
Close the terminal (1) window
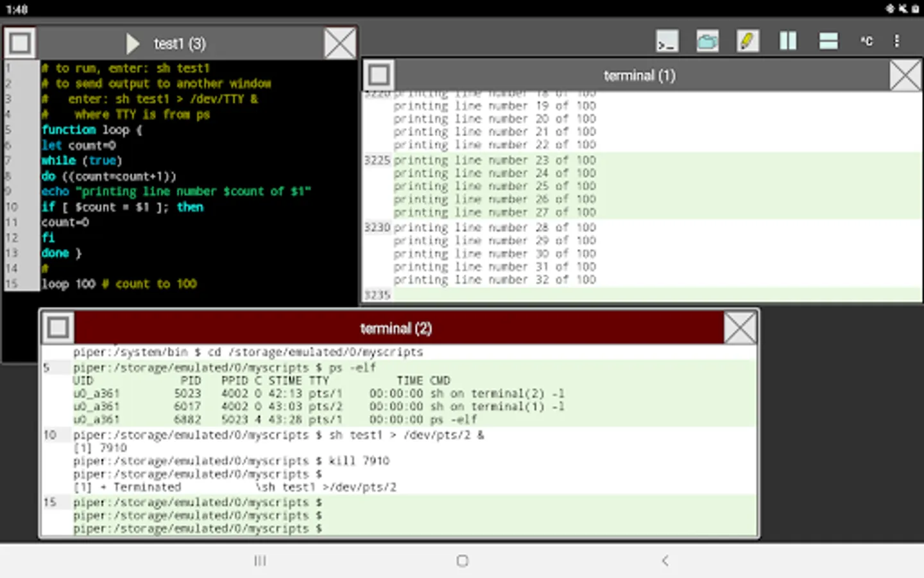click(905, 76)
